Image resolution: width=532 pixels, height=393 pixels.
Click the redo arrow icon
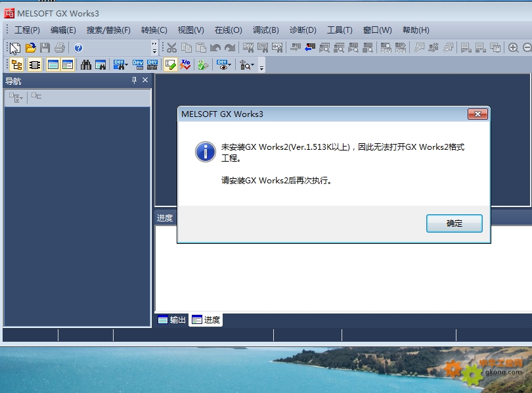(x=230, y=48)
